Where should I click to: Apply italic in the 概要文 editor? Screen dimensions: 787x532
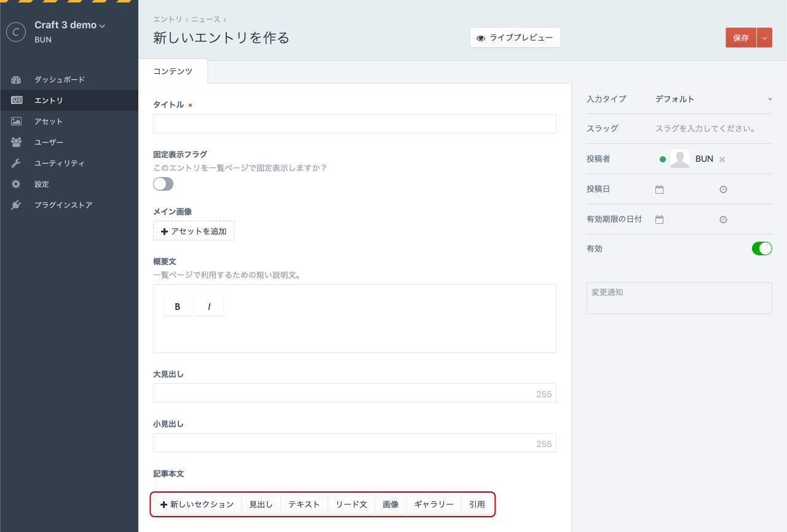[x=209, y=306]
